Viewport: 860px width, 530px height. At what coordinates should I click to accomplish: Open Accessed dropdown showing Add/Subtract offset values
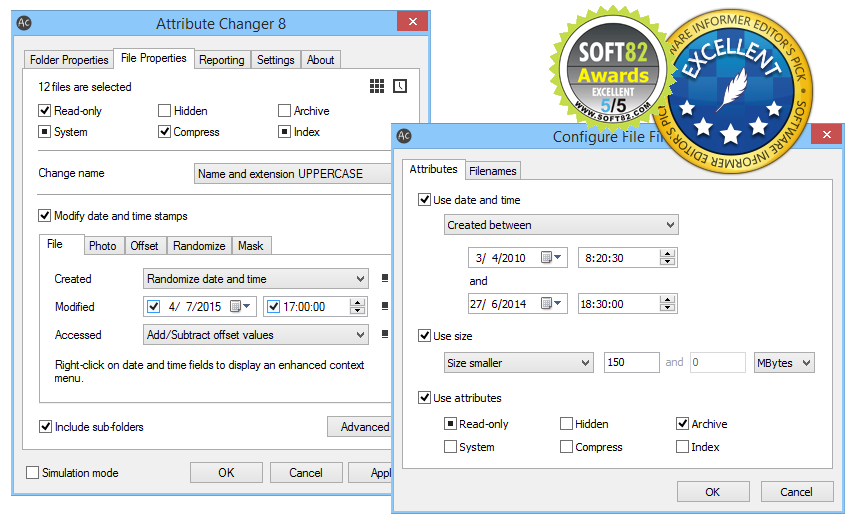pyautogui.click(x=256, y=335)
